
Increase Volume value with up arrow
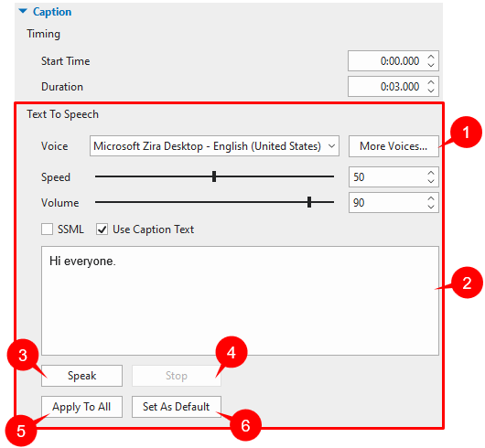[431, 199]
